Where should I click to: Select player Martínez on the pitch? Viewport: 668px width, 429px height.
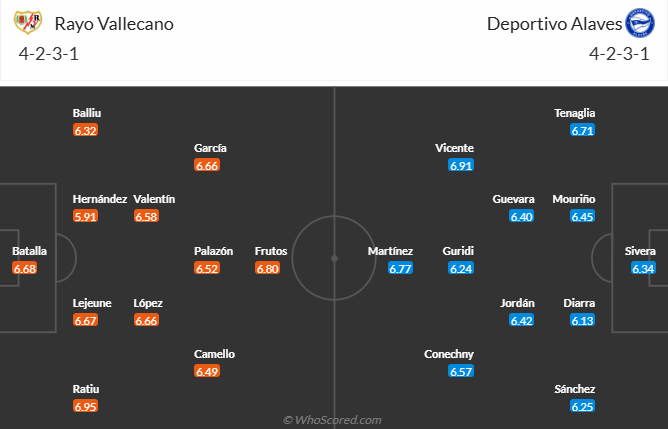click(x=390, y=251)
